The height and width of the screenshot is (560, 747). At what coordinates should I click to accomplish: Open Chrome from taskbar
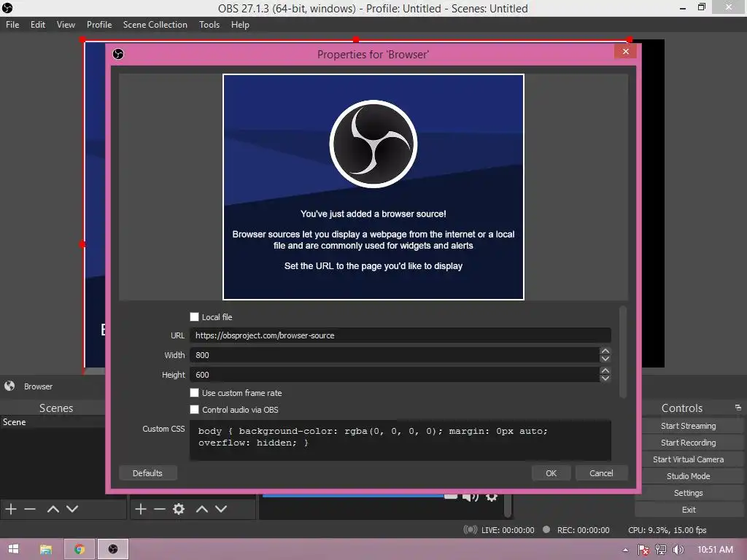(x=80, y=550)
